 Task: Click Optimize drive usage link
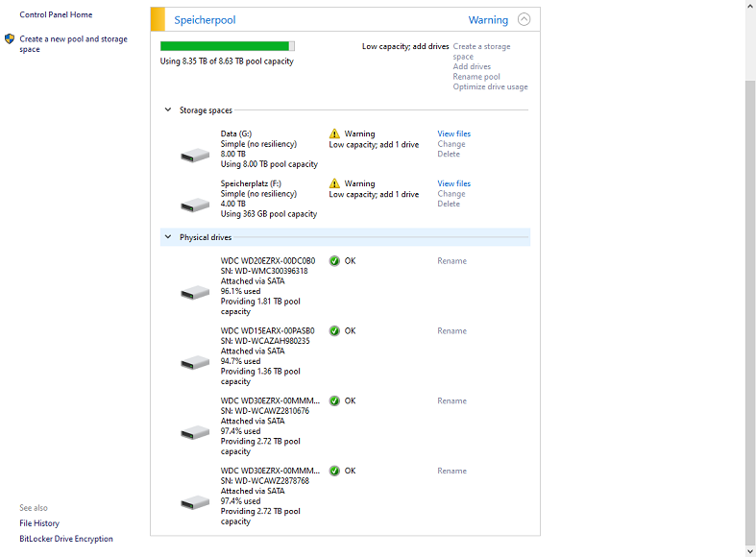tap(490, 86)
